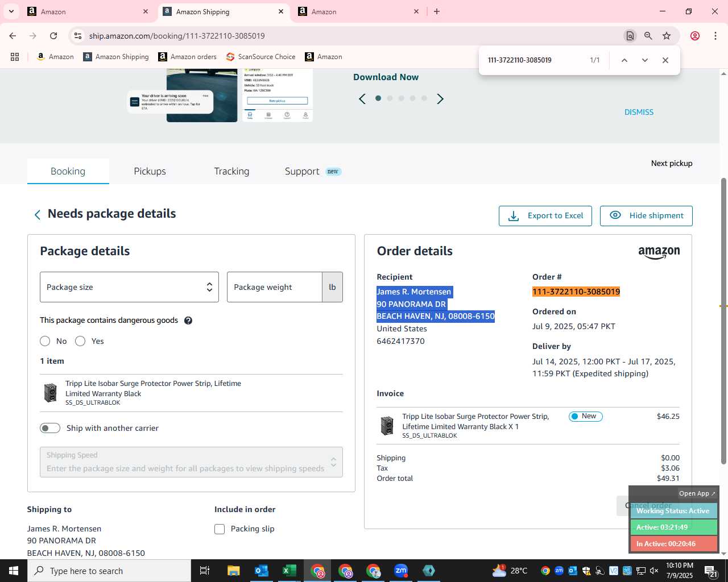Click the Package weight input field

point(275,287)
